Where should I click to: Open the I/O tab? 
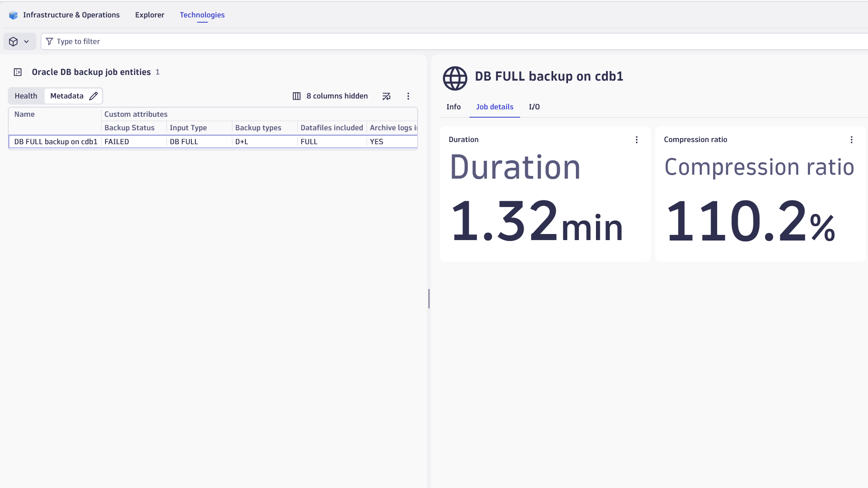[534, 107]
